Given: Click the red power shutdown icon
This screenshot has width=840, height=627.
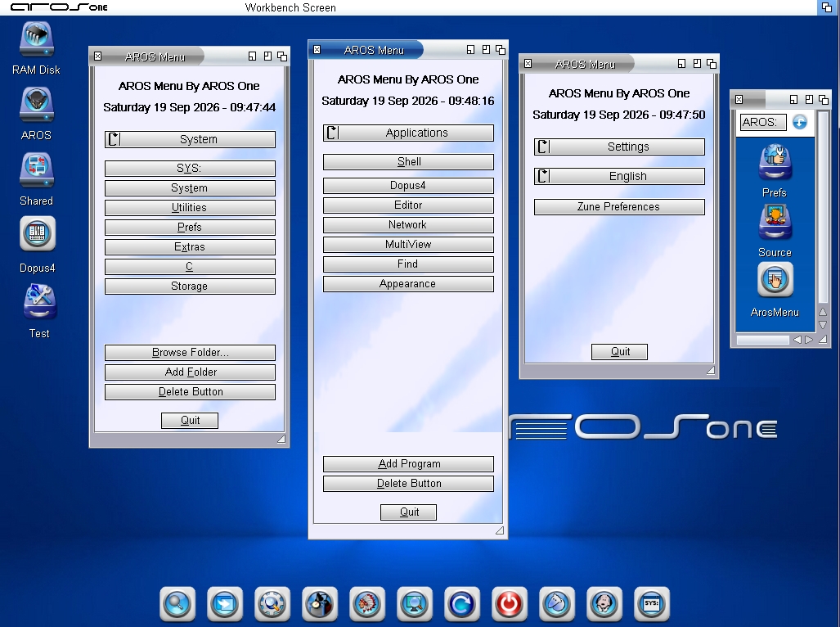Looking at the screenshot, I should click(510, 603).
